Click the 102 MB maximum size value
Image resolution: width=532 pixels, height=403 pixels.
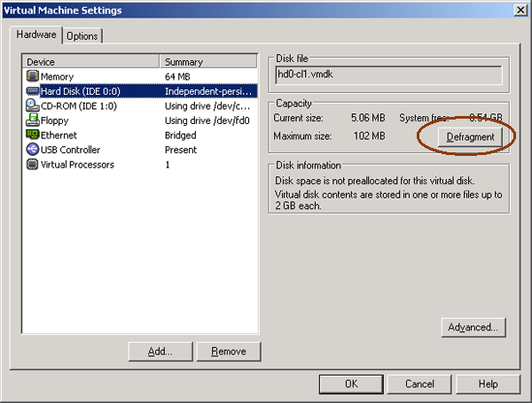[370, 136]
